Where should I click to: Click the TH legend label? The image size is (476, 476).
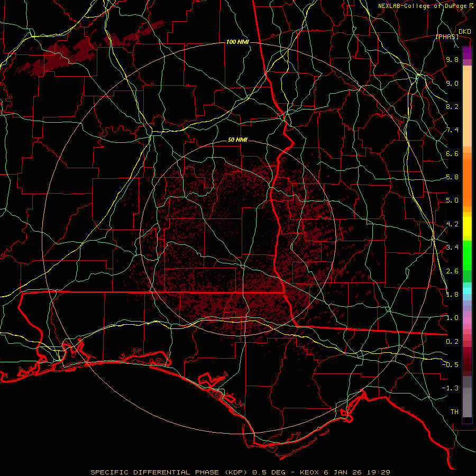coord(454,412)
